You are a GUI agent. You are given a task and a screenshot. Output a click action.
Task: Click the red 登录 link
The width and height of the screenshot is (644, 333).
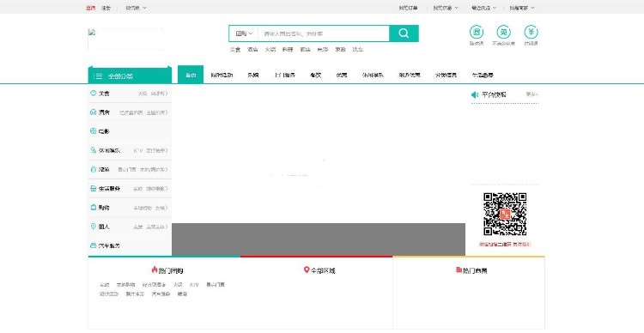click(91, 8)
